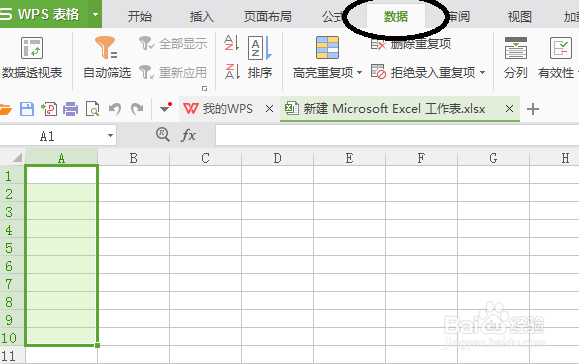This screenshot has width=579, height=364.
Task: Switch to the 数据 tab
Action: coord(396,17)
